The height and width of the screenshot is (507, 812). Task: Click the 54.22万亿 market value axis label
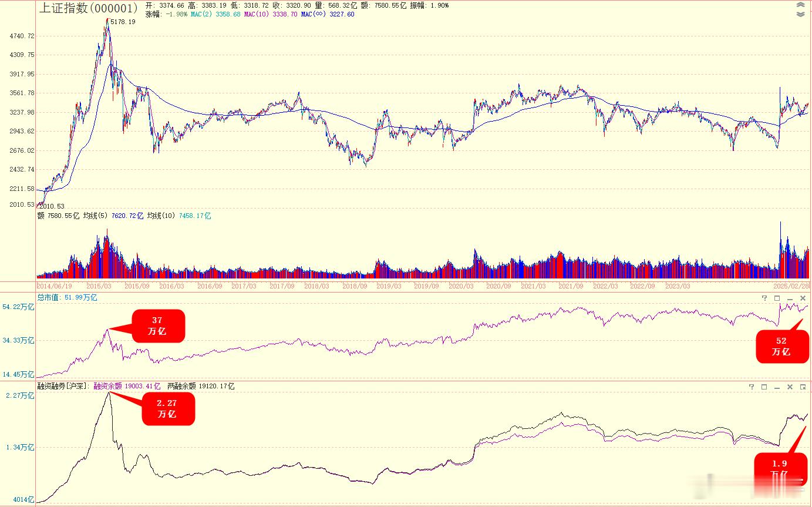pyautogui.click(x=19, y=307)
